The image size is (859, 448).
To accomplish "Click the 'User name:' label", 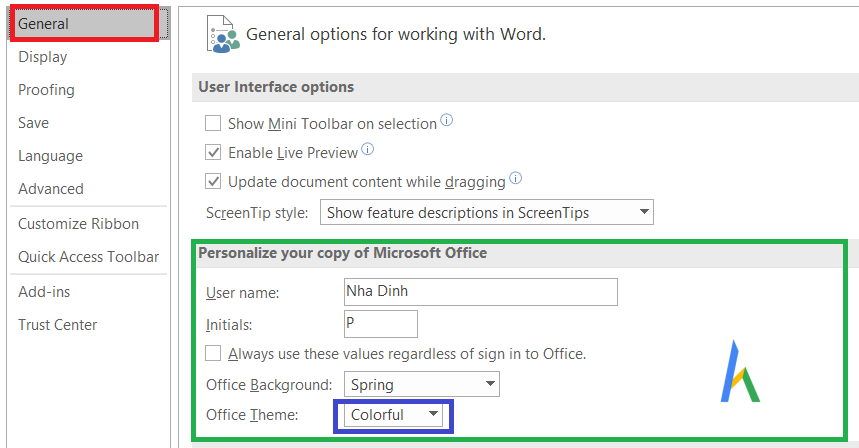I will point(243,293).
